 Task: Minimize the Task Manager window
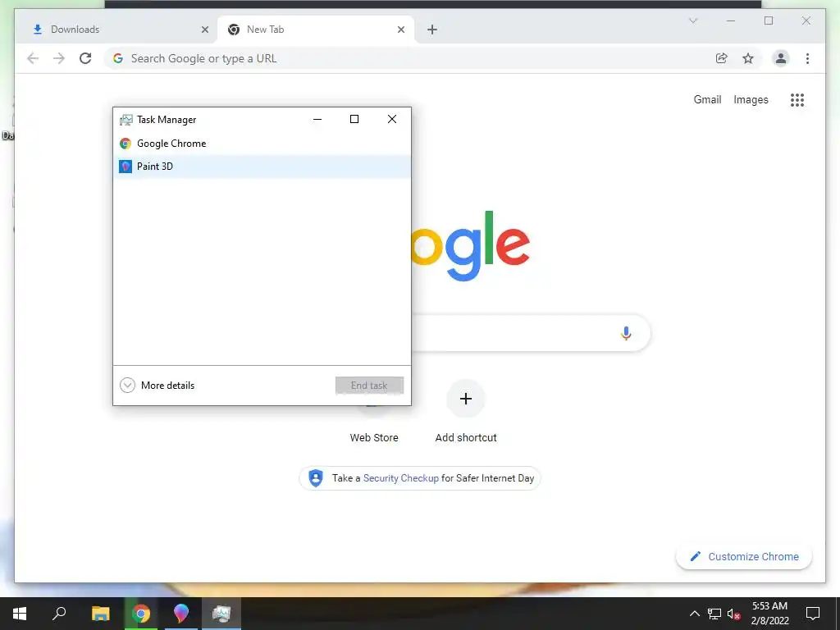(317, 120)
